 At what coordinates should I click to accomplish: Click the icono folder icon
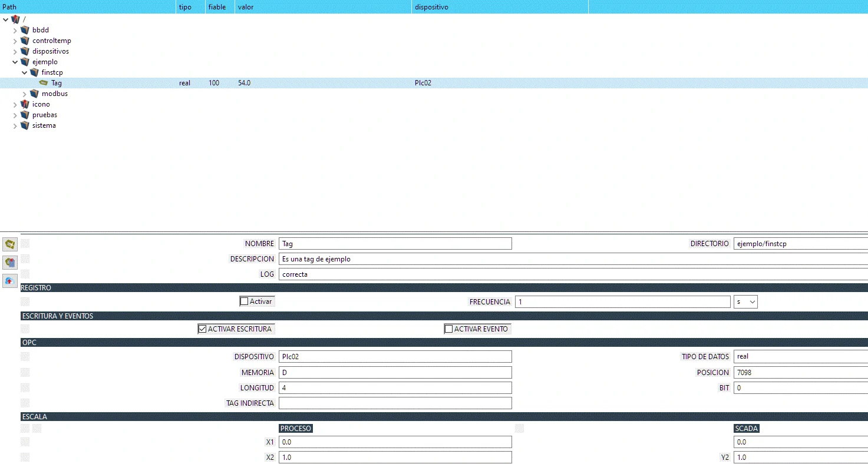coord(25,104)
